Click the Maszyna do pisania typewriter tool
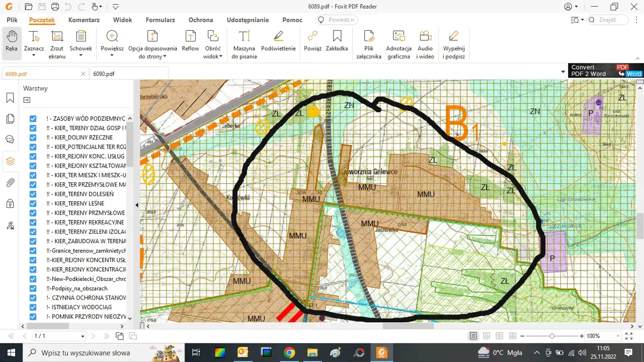The width and height of the screenshot is (644, 362). tap(244, 44)
